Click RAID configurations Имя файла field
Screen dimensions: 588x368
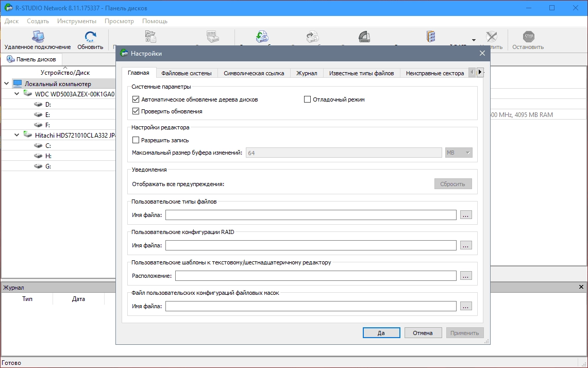tap(311, 245)
